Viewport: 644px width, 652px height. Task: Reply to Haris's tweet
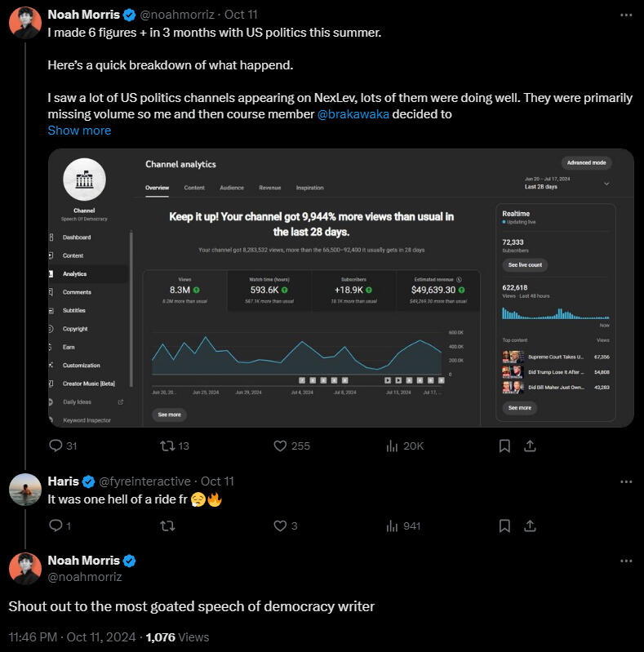pos(56,526)
